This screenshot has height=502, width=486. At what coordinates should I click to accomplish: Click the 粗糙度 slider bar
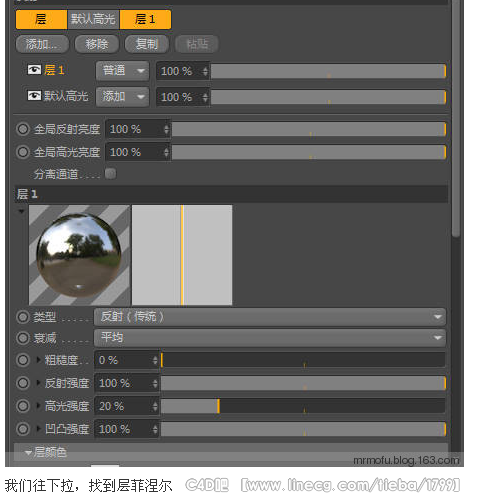click(x=303, y=360)
